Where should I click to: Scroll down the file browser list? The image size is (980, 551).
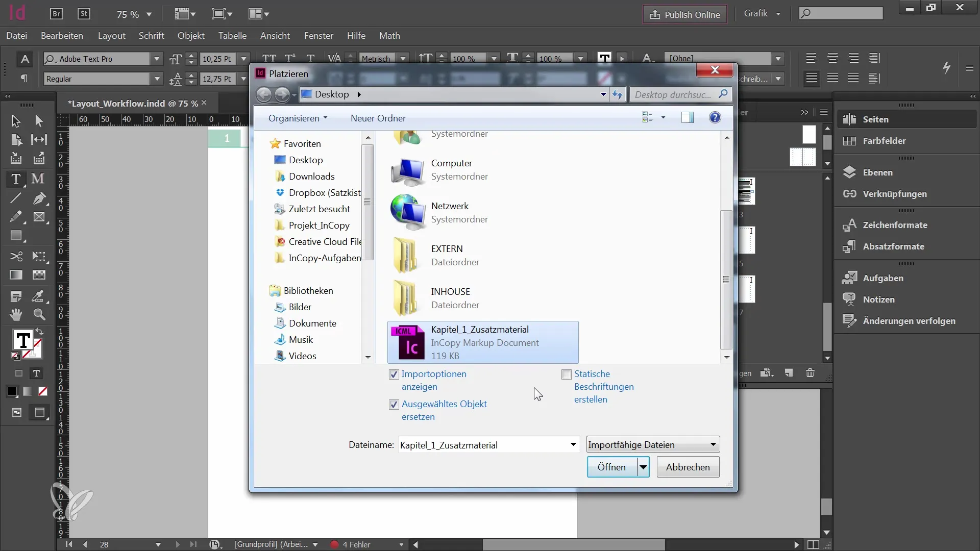(726, 357)
